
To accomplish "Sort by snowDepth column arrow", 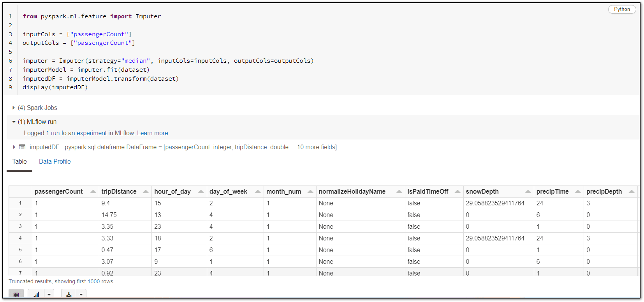I will click(x=528, y=191).
